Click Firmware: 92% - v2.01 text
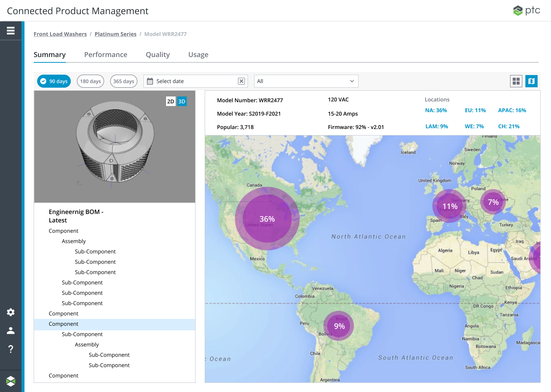The width and height of the screenshot is (551, 392). coord(356,127)
